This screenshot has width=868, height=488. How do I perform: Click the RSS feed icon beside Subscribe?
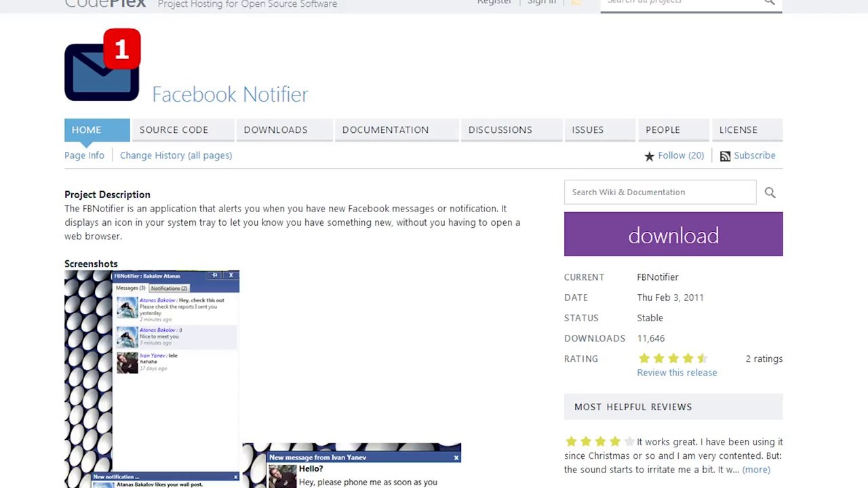[x=725, y=156]
